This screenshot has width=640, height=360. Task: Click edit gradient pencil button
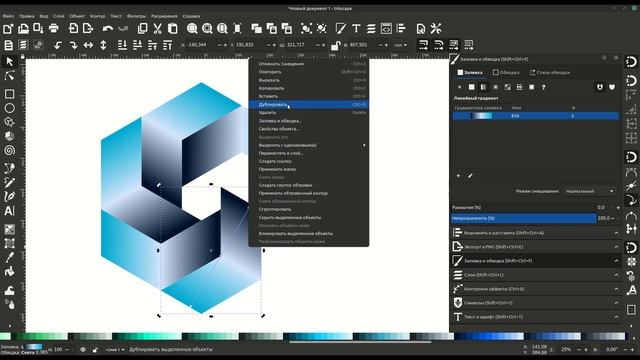pos(470,176)
